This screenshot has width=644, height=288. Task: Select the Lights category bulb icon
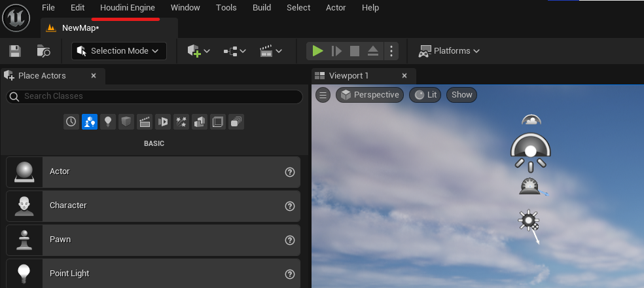click(108, 122)
